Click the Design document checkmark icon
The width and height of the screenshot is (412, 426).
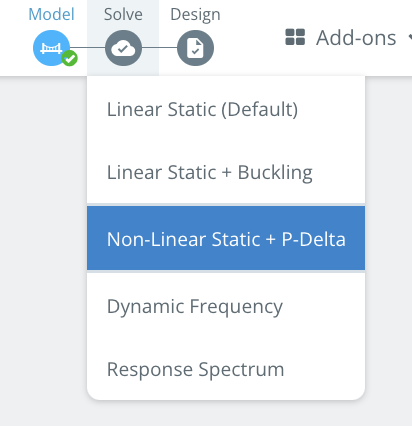click(195, 48)
